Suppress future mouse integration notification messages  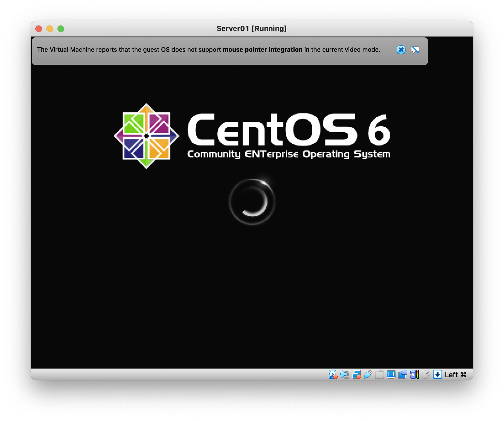(415, 50)
